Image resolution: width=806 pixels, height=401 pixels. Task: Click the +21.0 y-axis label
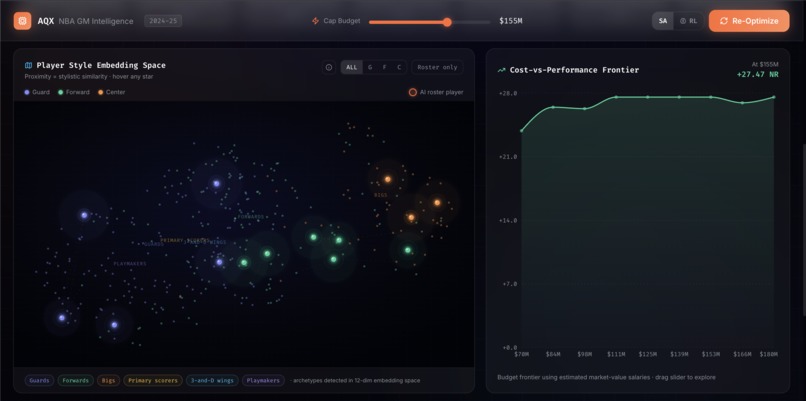point(506,157)
